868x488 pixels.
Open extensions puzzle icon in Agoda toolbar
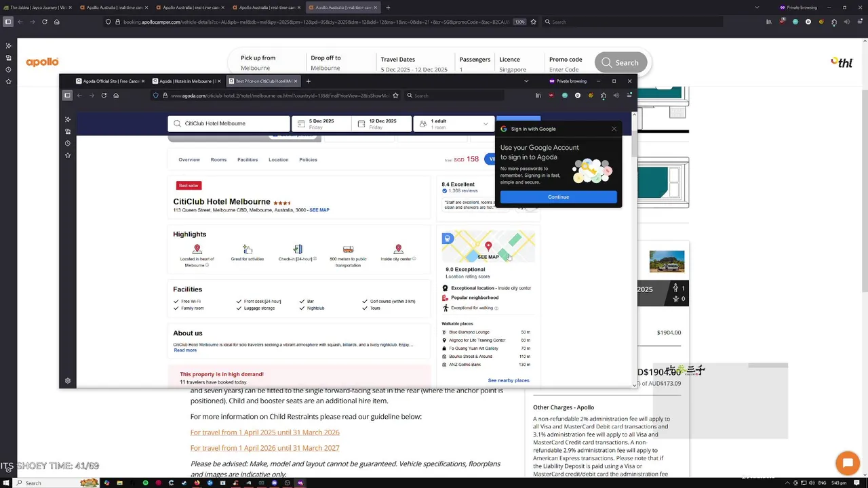[x=604, y=96]
